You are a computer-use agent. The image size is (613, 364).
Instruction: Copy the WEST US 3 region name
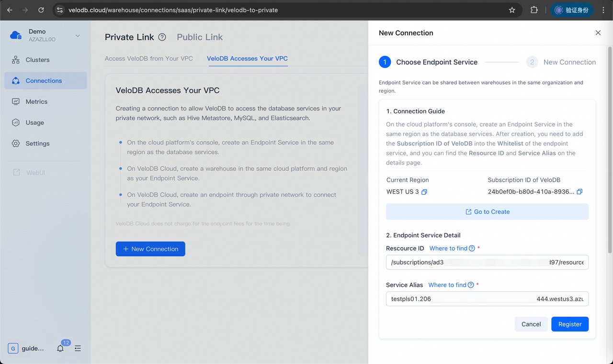tap(424, 191)
